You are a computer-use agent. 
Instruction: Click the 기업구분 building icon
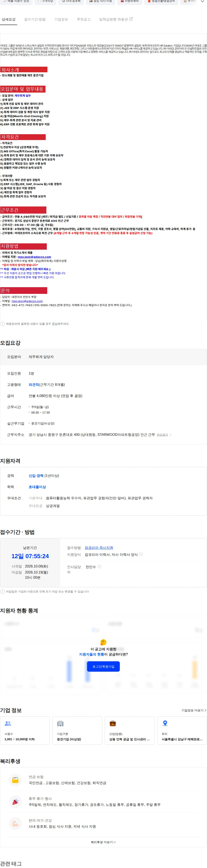(60, 723)
